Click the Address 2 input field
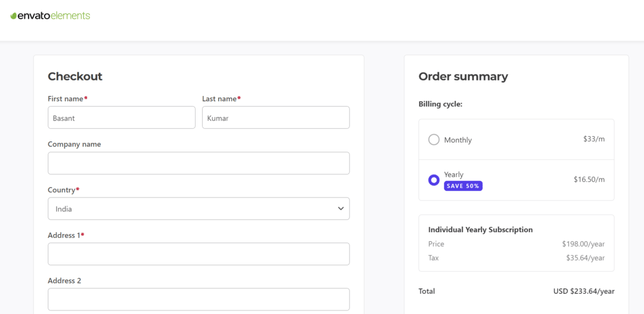 point(198,299)
